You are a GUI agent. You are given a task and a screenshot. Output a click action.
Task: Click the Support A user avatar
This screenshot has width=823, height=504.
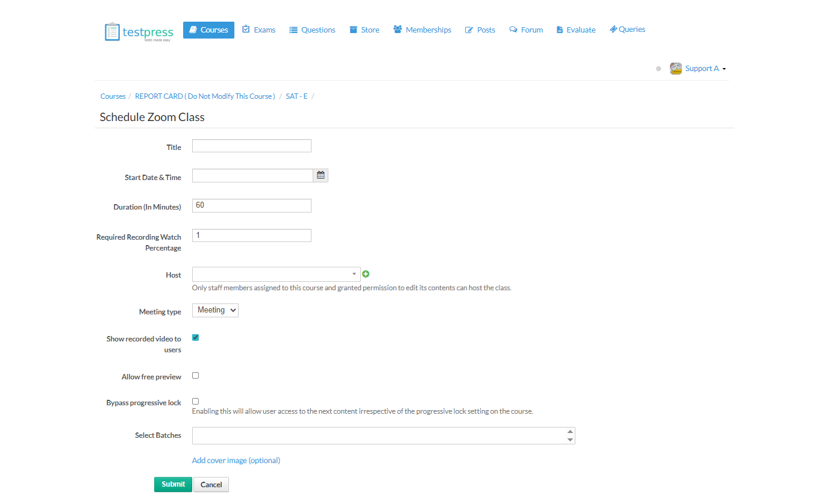(676, 69)
